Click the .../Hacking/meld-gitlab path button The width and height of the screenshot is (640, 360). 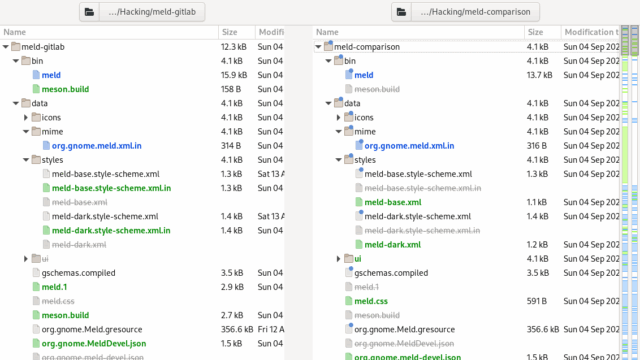(x=152, y=12)
